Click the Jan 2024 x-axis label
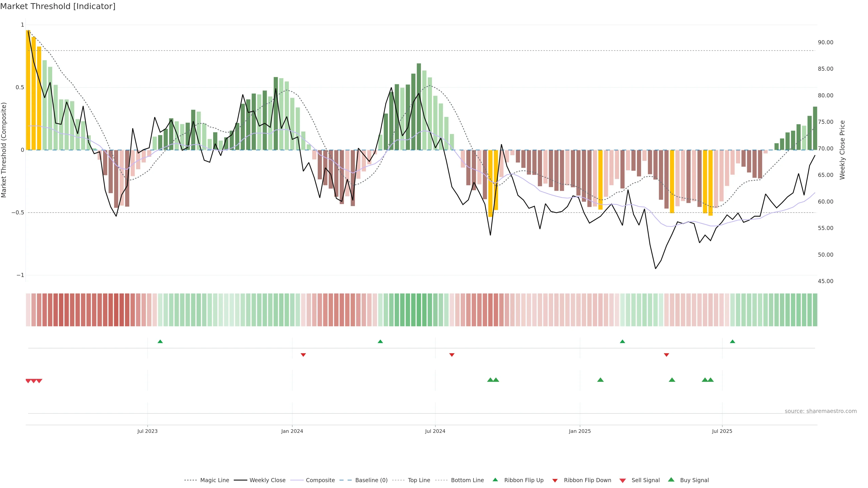 (292, 431)
